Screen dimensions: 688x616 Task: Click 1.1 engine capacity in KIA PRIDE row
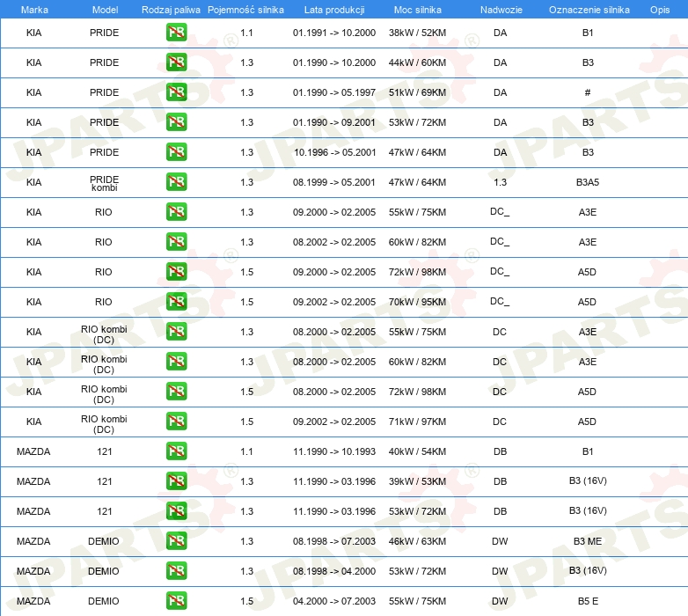click(246, 33)
